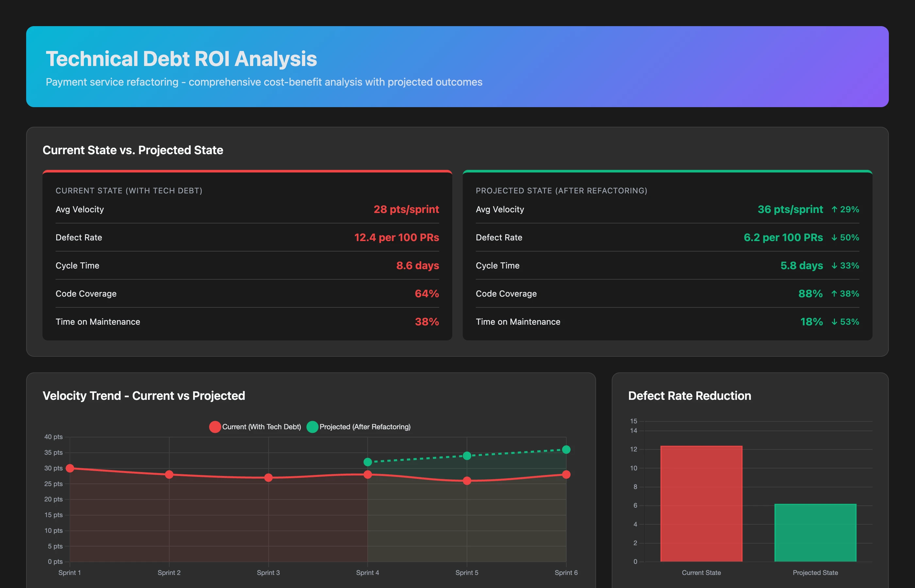
Task: Click the down-arrow 33% cycle time change
Action: [845, 265]
